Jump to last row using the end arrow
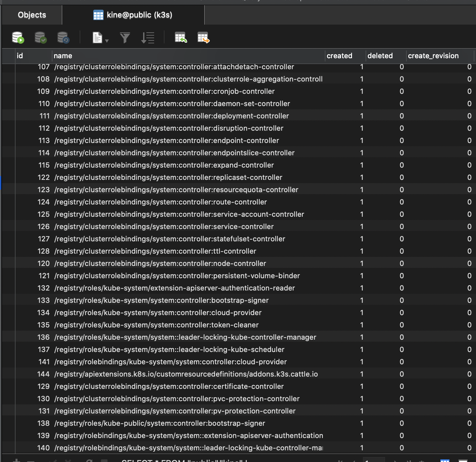The image size is (476, 462). click(x=410, y=460)
